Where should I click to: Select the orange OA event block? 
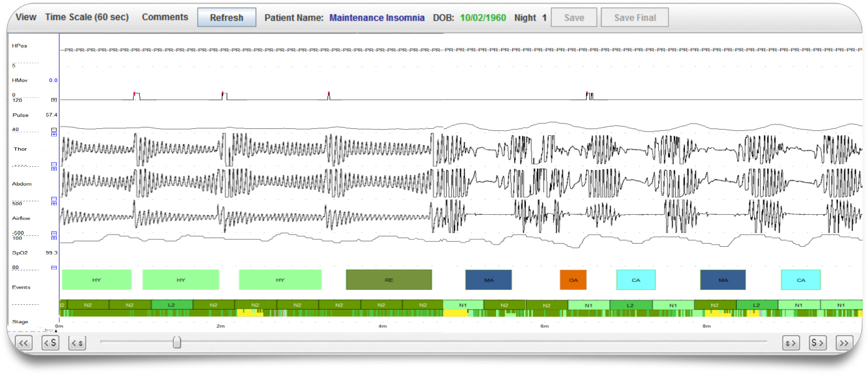click(x=573, y=280)
